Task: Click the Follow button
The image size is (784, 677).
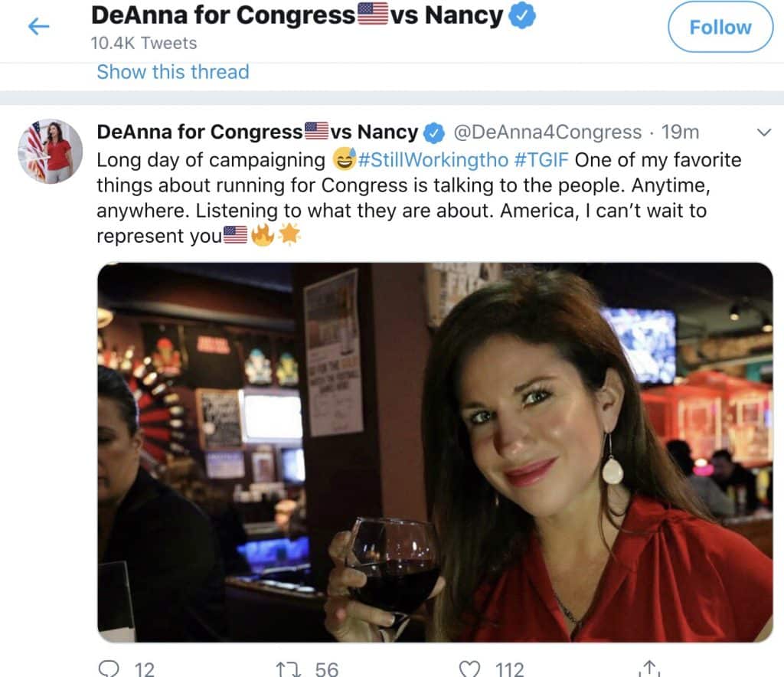Action: pyautogui.click(x=720, y=28)
